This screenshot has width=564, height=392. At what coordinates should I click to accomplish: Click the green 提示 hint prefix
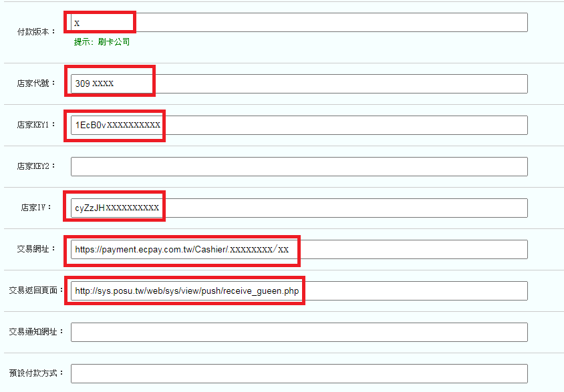(x=83, y=42)
